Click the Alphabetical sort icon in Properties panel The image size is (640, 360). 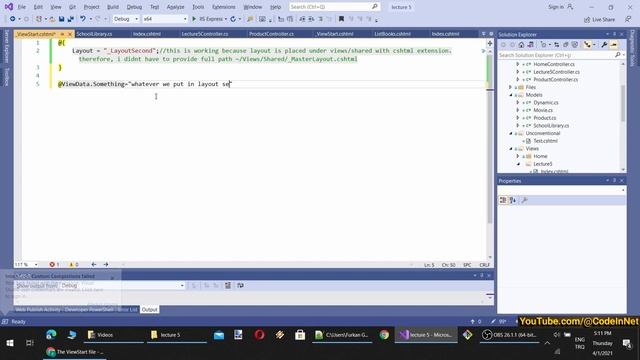pos(513,200)
